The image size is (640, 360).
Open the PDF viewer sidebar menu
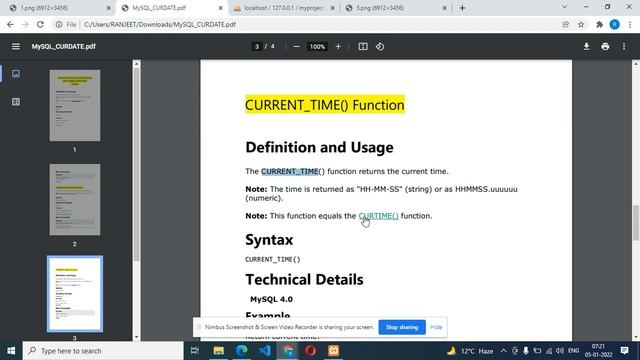click(16, 47)
